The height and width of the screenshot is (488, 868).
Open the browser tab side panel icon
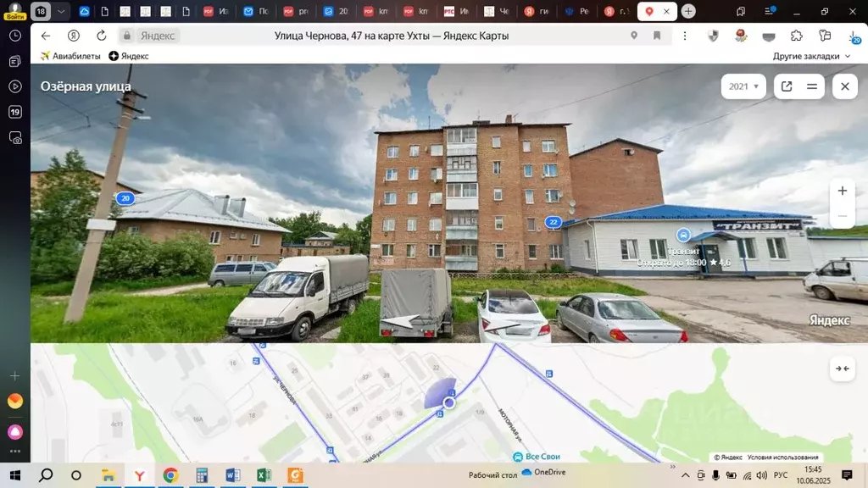(x=741, y=11)
